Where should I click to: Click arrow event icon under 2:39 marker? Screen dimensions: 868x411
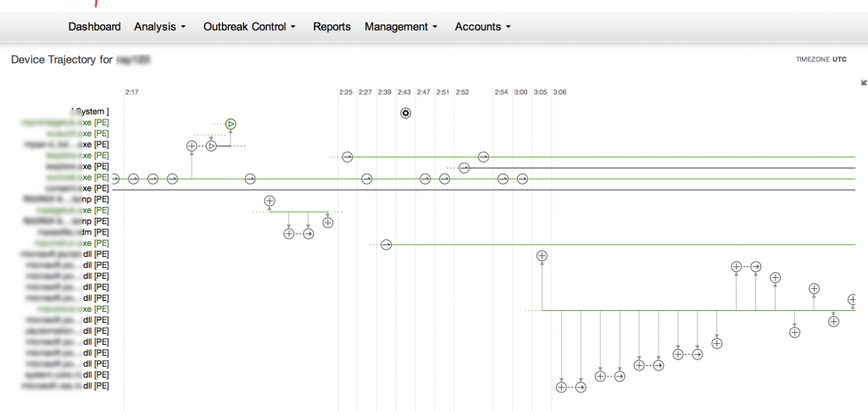pos(387,244)
